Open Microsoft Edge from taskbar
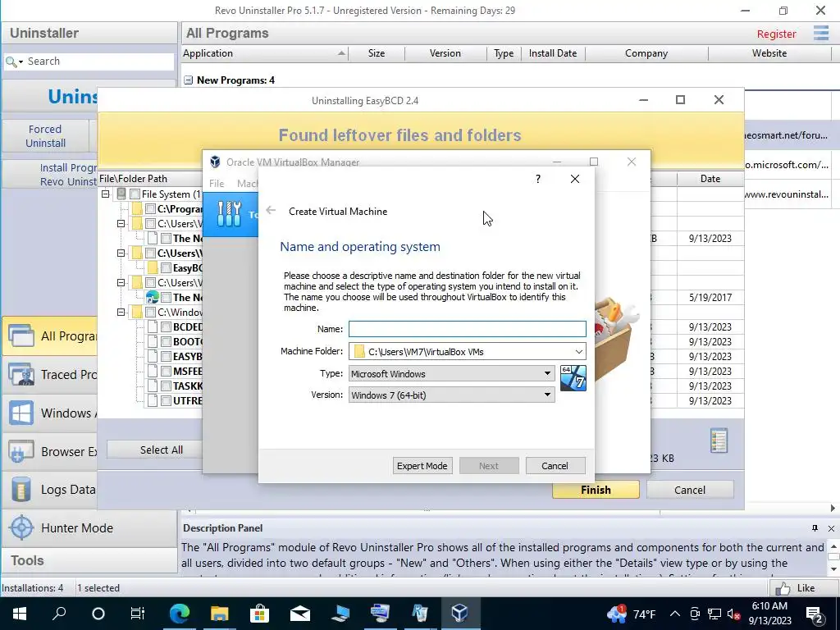Viewport: 840px width, 630px height. tap(180, 614)
